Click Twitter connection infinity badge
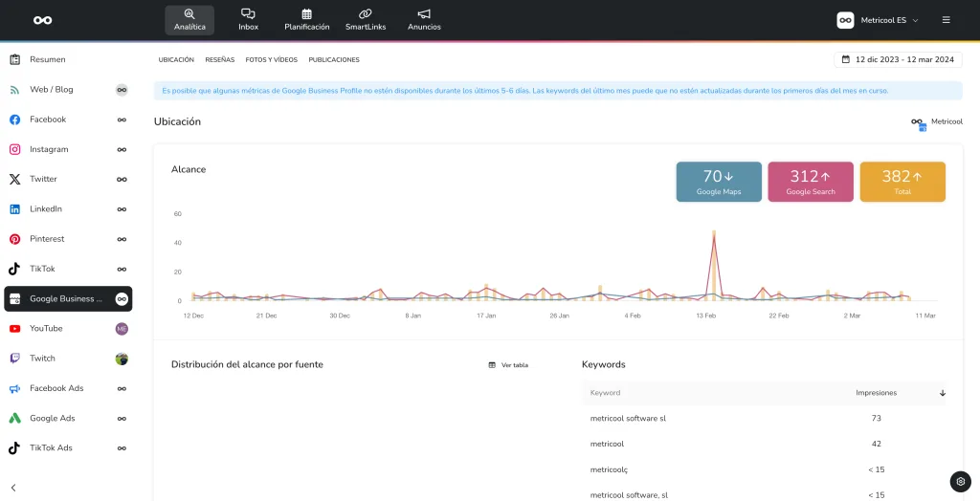This screenshot has height=501, width=980. pos(122,180)
